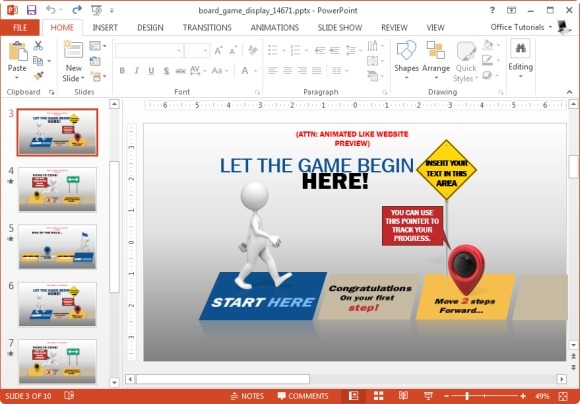Click the Reading View icon in status bar

click(x=403, y=396)
